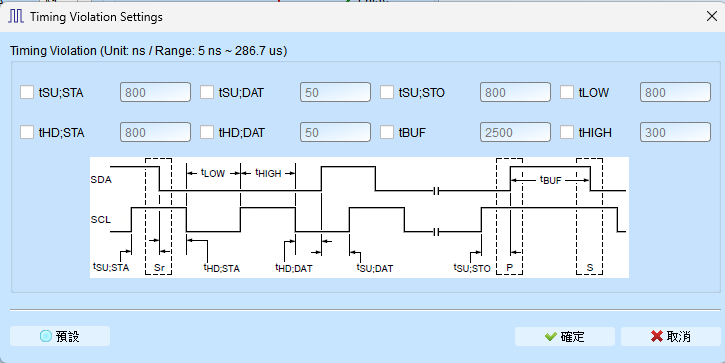The height and width of the screenshot is (363, 725).
Task: Click the tSU;STA value field showing 800
Action: [155, 92]
